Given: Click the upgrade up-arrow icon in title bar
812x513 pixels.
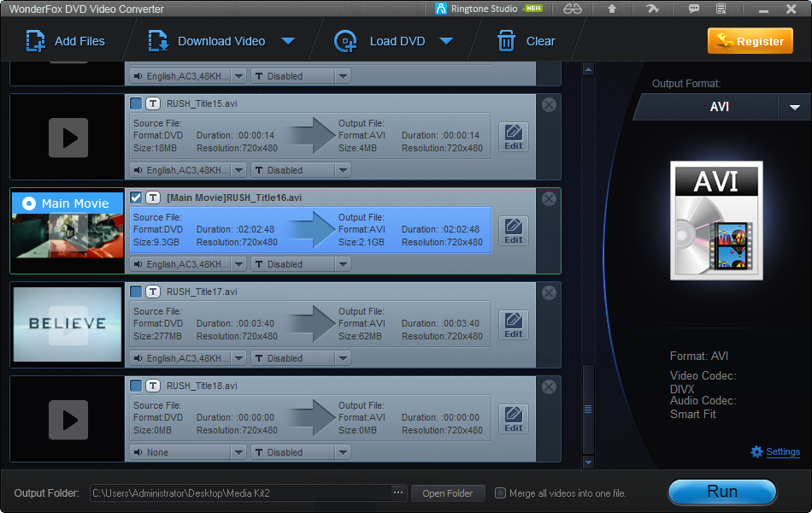Looking at the screenshot, I should [x=612, y=9].
